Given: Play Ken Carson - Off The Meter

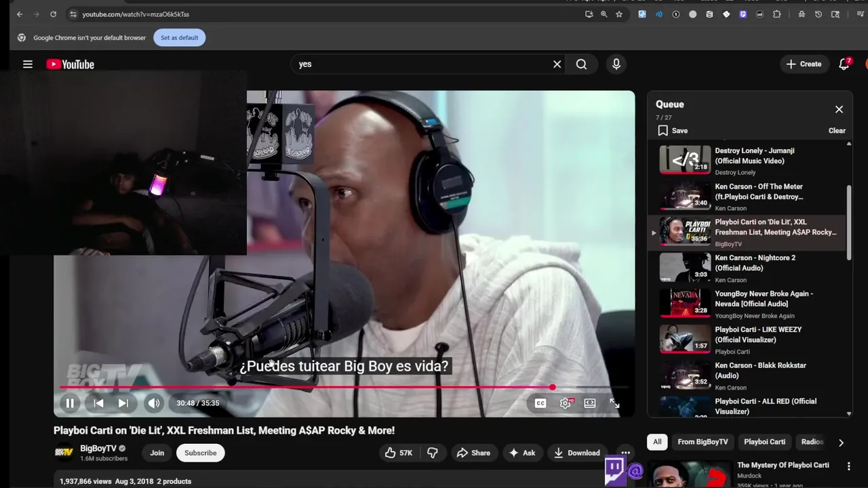Looking at the screenshot, I should (747, 197).
